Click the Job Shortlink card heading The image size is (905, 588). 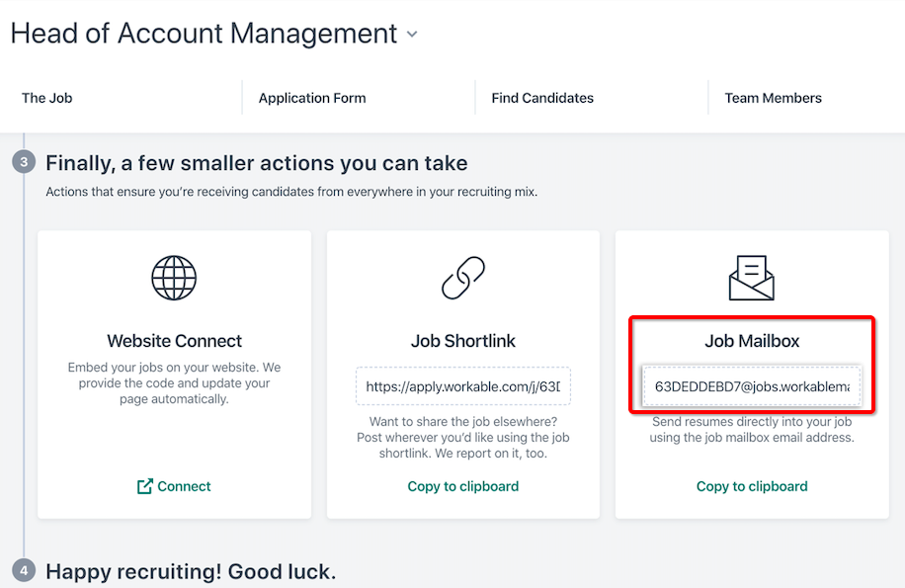[x=463, y=341]
